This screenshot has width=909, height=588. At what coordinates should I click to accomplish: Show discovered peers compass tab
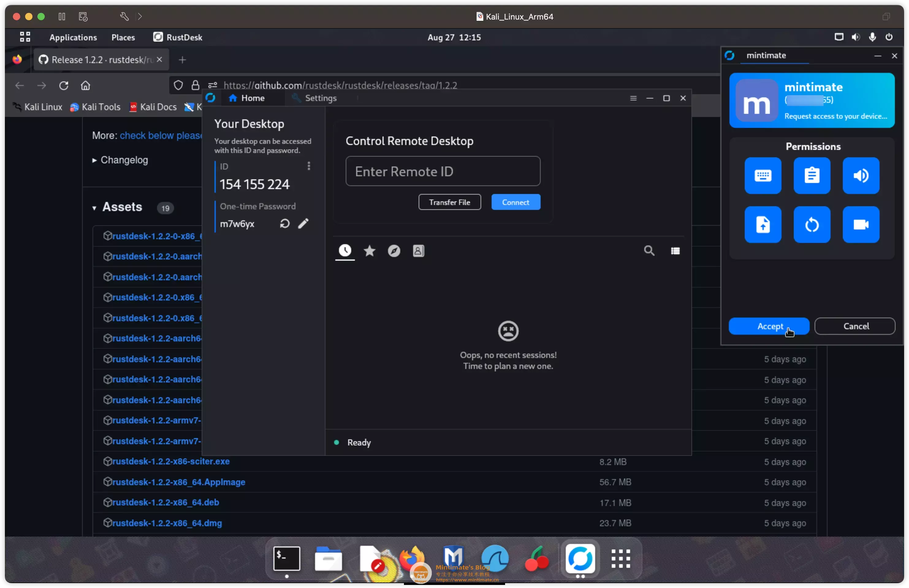click(394, 251)
